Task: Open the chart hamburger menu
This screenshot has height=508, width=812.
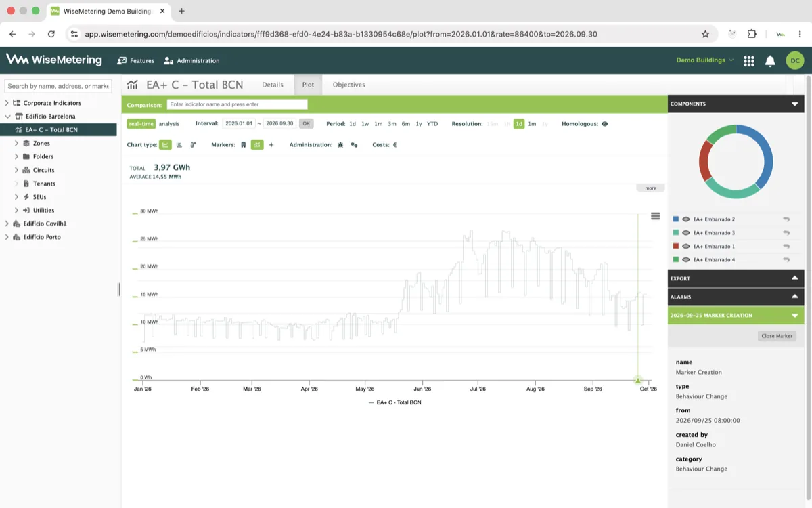Action: 655,216
